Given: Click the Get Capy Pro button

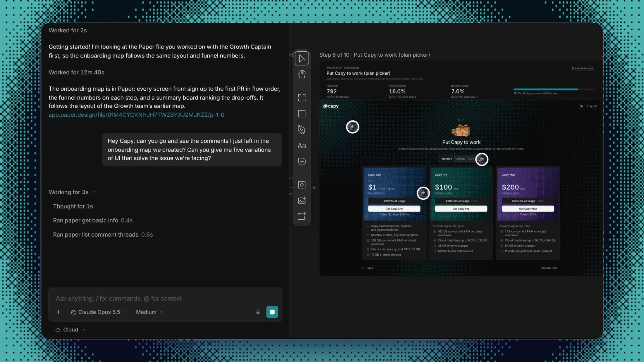Looking at the screenshot, I should click(461, 209).
